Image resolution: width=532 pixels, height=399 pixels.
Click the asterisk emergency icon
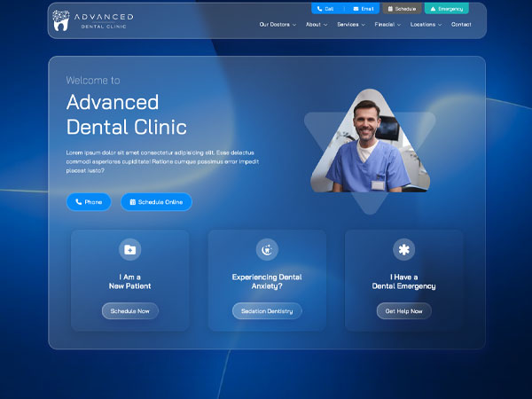pyautogui.click(x=403, y=250)
